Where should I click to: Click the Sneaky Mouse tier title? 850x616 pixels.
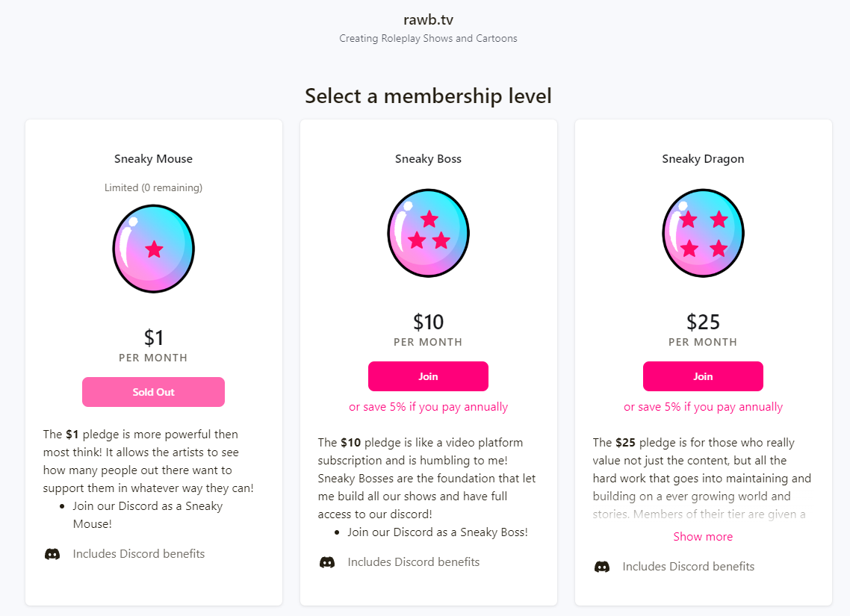153,159
